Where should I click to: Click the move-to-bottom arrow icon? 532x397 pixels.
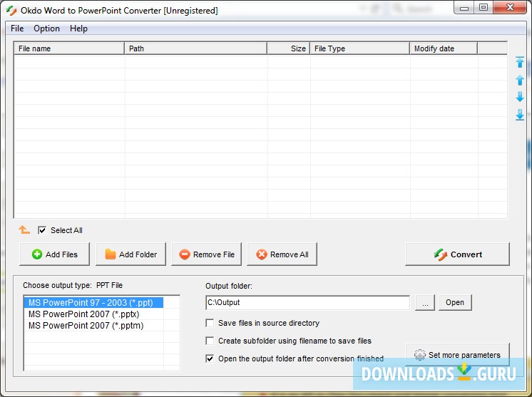520,115
